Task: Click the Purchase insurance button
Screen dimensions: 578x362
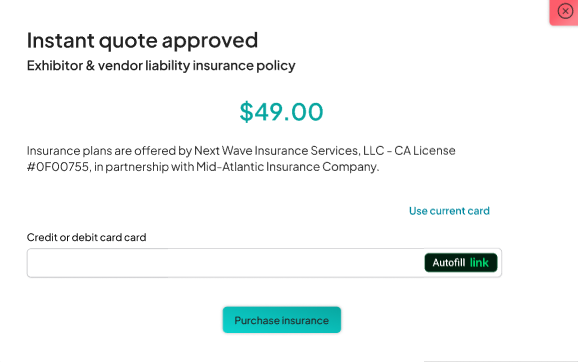Action: [282, 320]
